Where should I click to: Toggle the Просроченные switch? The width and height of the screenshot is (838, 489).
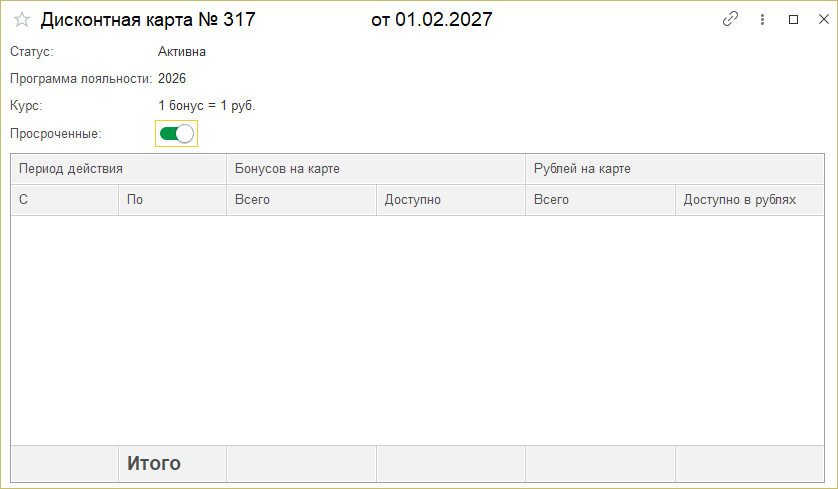(x=177, y=133)
